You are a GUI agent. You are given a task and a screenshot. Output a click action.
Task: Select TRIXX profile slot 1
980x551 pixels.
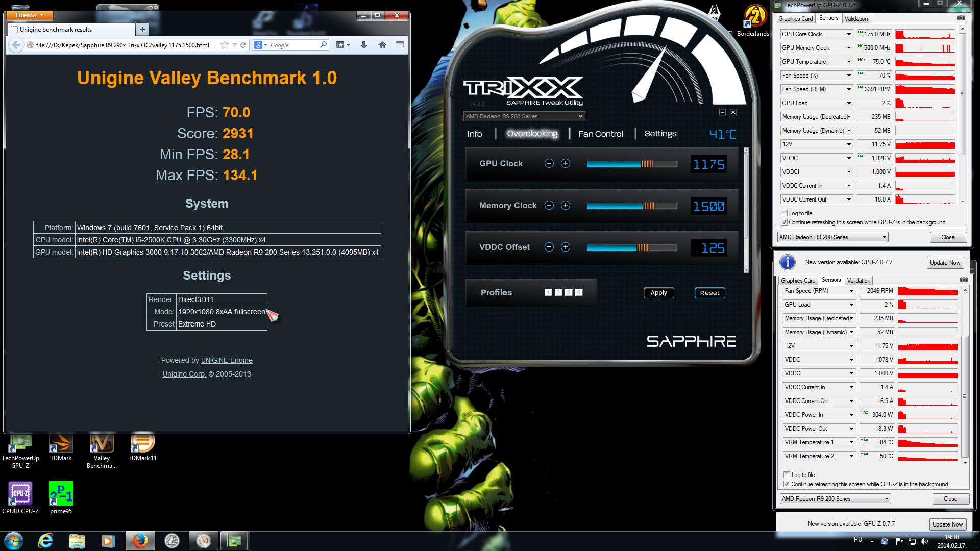[548, 292]
